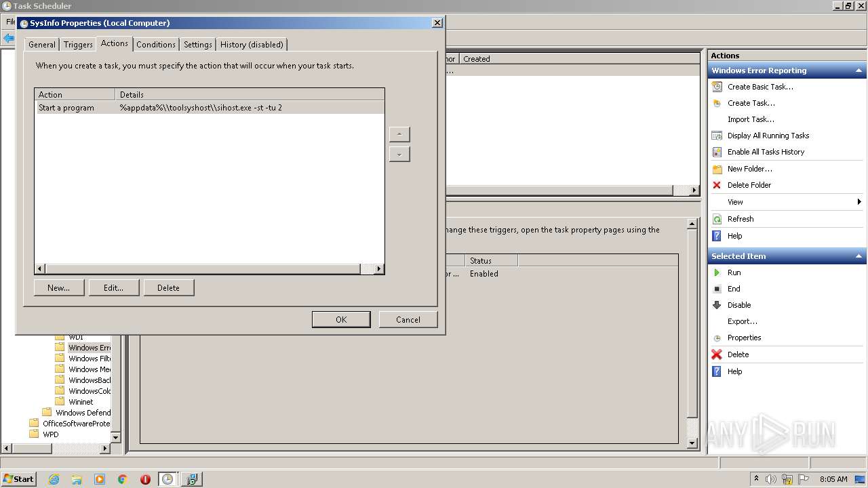
Task: Click the Enable All Tasks History icon
Action: (717, 152)
